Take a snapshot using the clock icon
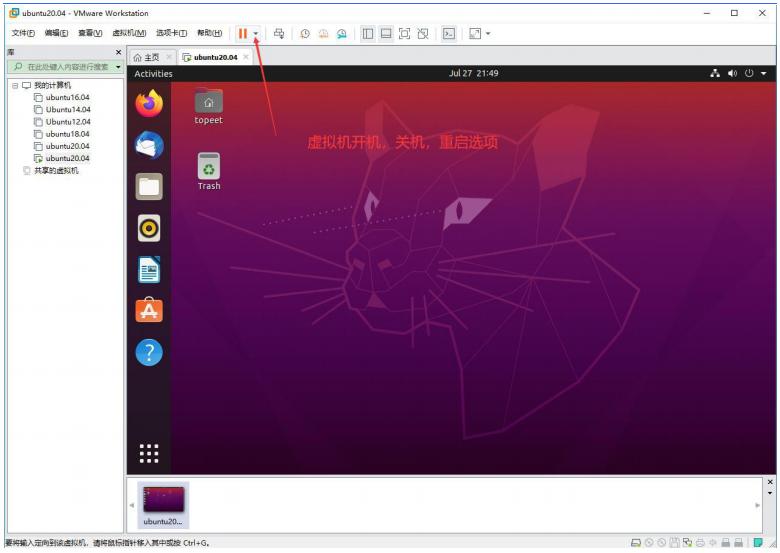Screen dimensions: 780x553 click(x=305, y=34)
